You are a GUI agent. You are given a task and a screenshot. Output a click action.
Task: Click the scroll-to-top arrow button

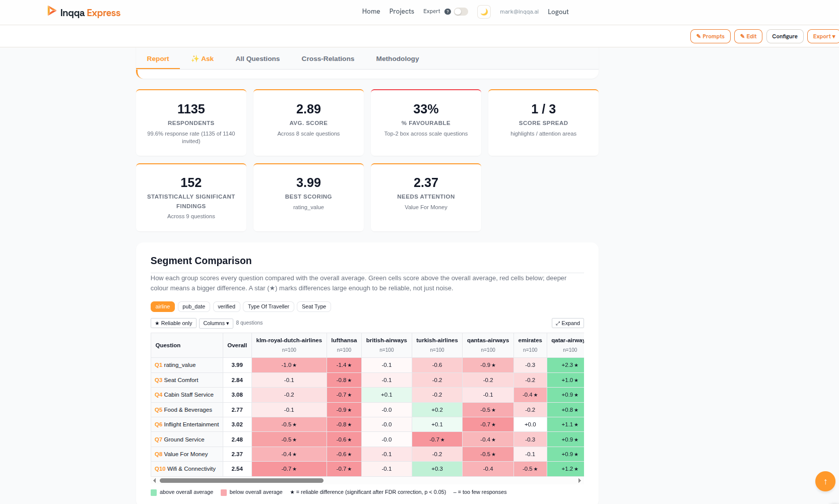point(825,481)
